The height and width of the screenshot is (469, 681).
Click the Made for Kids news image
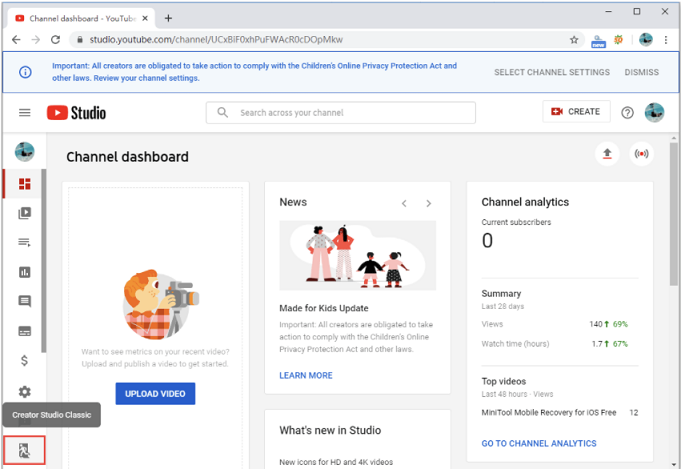click(357, 255)
